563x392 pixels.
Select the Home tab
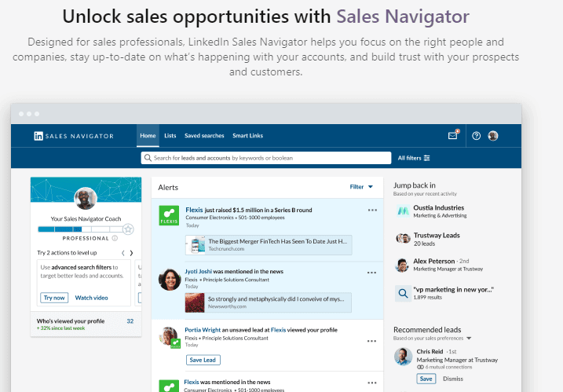click(148, 136)
